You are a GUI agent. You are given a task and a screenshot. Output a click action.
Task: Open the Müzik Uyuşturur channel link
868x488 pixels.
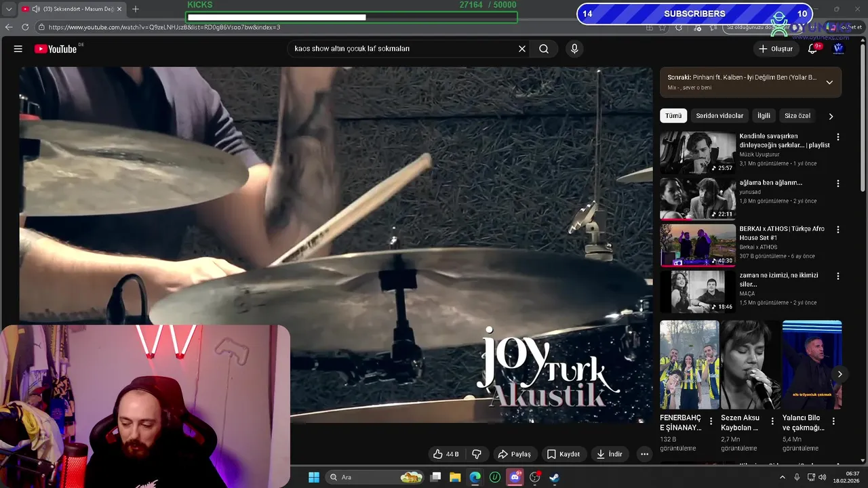[759, 155]
